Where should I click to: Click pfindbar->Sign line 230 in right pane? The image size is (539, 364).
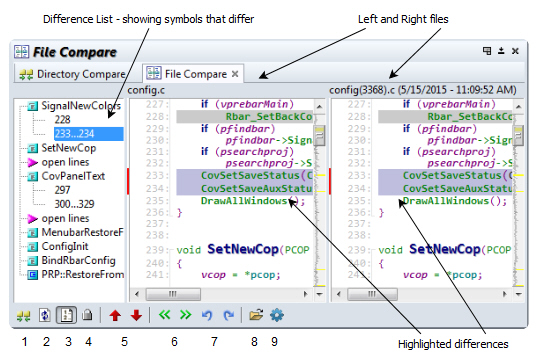tap(470, 140)
